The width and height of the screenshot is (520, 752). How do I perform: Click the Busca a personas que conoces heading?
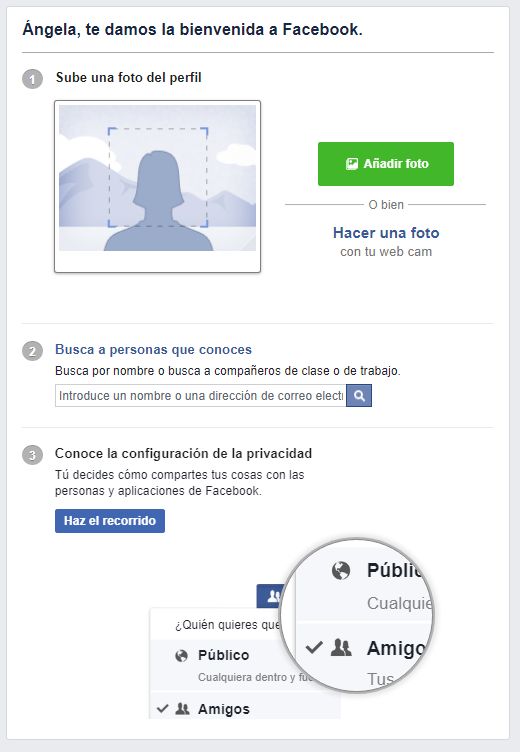click(x=154, y=349)
